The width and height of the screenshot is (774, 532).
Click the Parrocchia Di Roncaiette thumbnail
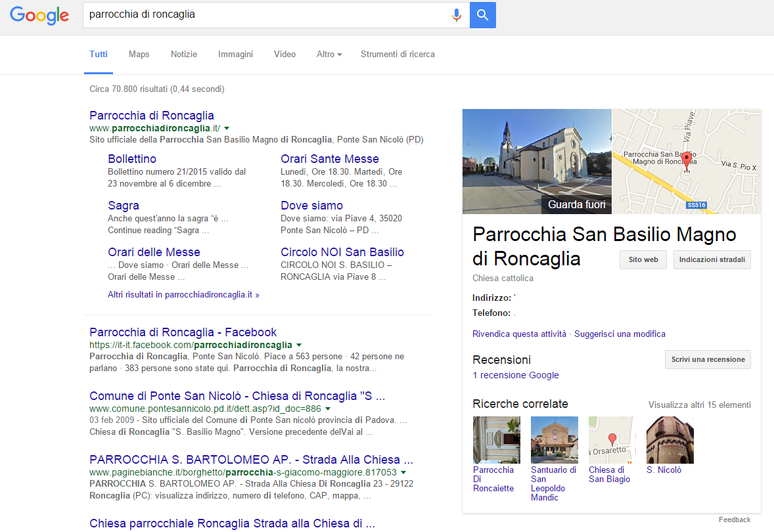[497, 440]
